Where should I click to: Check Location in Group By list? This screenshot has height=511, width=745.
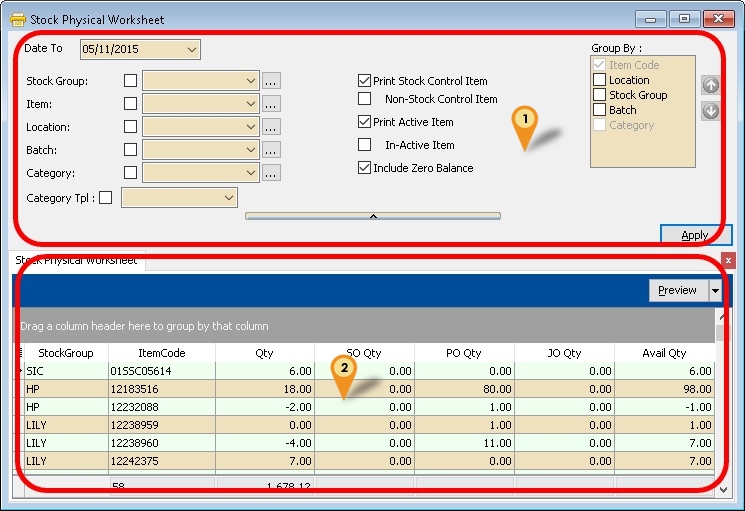click(599, 80)
